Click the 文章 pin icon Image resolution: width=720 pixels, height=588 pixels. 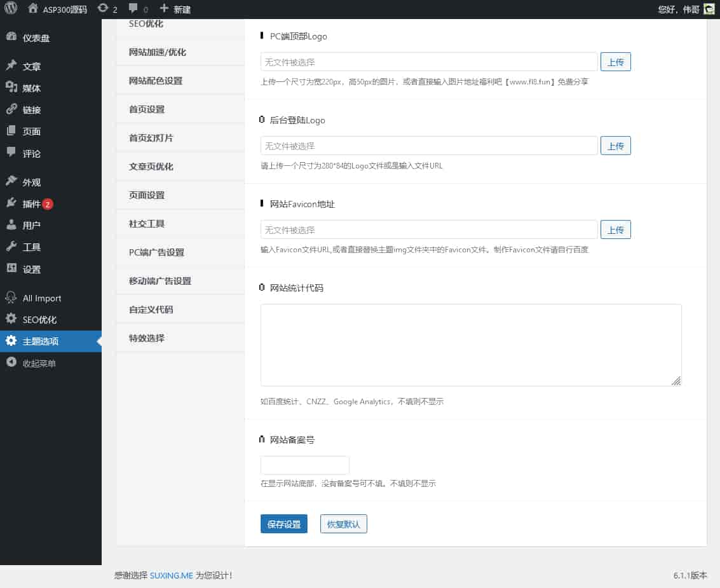tap(11, 65)
